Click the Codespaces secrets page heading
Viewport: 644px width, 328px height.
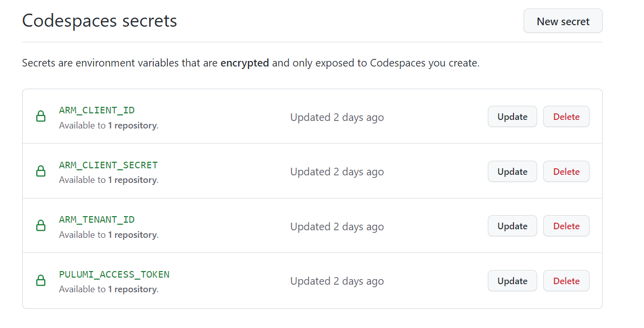[x=100, y=21]
